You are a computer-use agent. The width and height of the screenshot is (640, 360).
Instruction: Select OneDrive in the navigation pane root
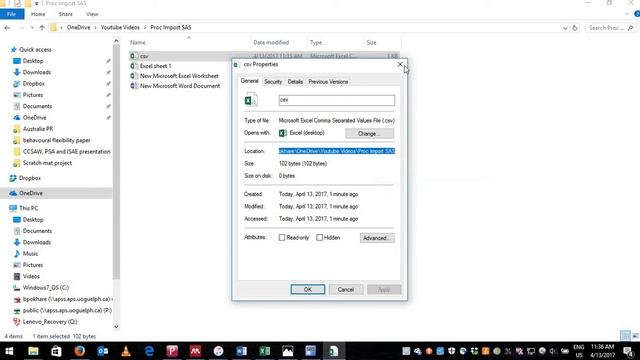coord(31,193)
